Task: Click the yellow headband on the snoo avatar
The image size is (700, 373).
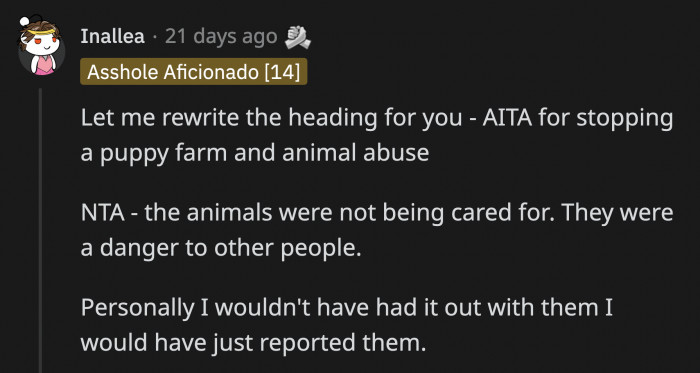Action: coord(42,32)
